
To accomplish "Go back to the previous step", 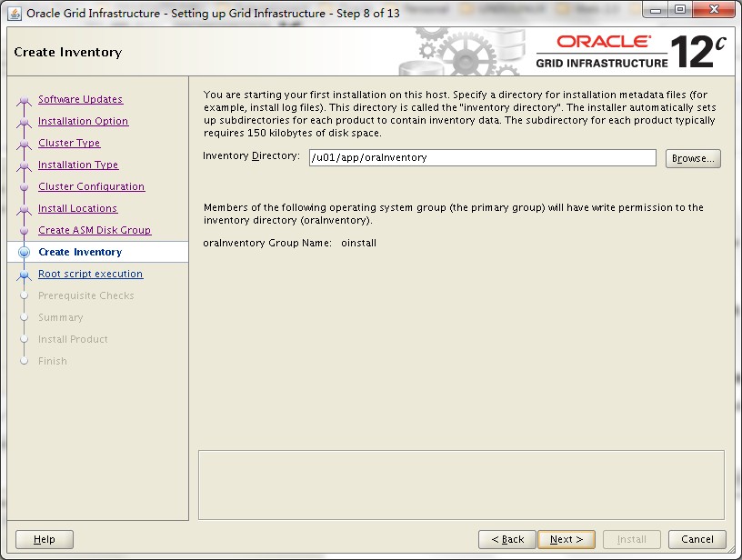I will (x=507, y=539).
